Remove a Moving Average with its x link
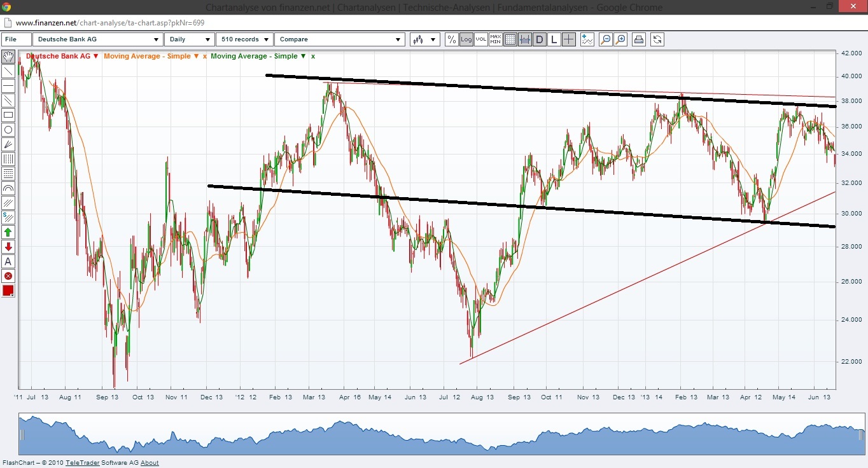This screenshot has width=868, height=468. (x=204, y=56)
